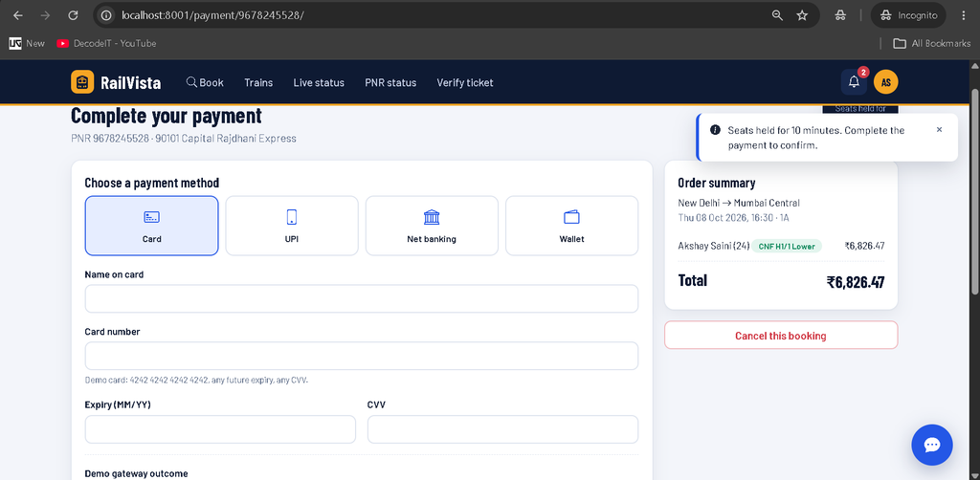The image size is (980, 480).
Task: Click the site info icon in address bar
Action: pos(107,15)
